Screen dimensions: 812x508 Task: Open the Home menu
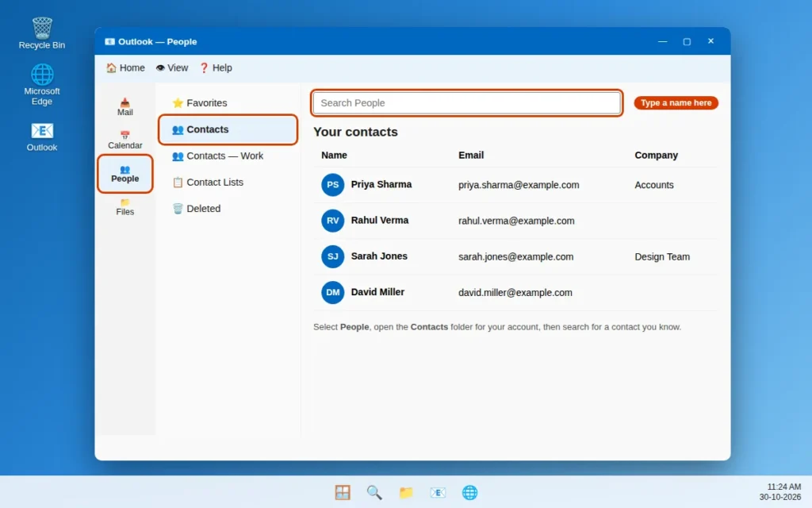click(x=125, y=68)
